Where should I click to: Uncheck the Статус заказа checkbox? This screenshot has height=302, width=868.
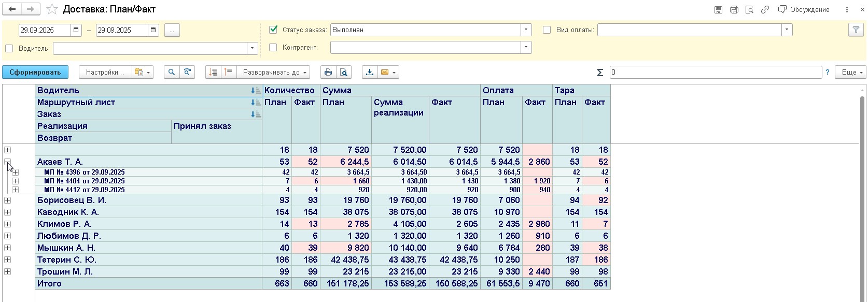click(x=274, y=30)
